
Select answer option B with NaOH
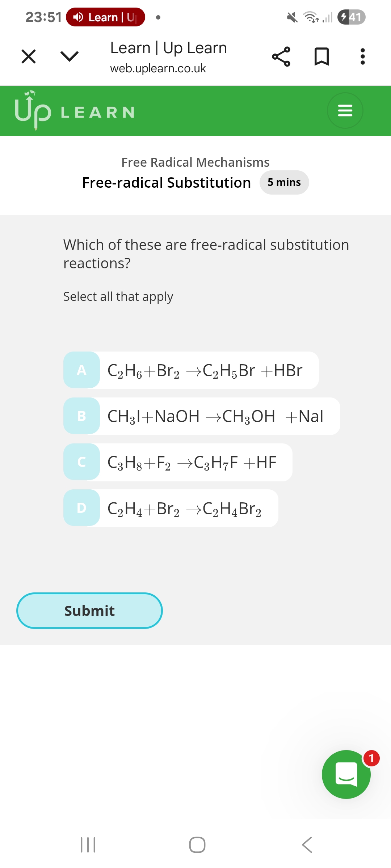202,416
